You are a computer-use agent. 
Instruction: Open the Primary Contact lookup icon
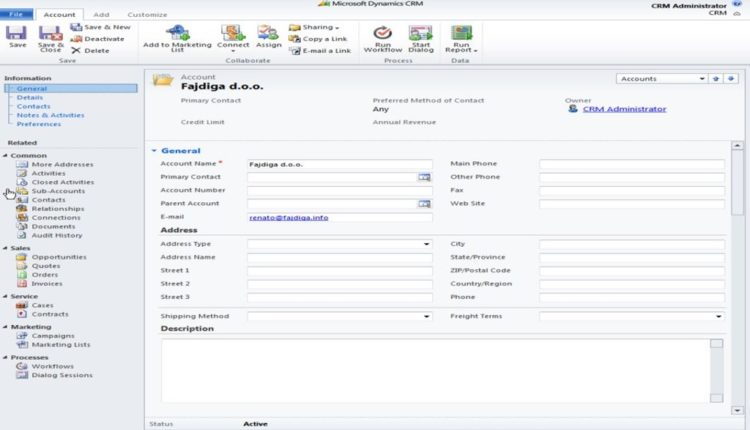point(424,177)
